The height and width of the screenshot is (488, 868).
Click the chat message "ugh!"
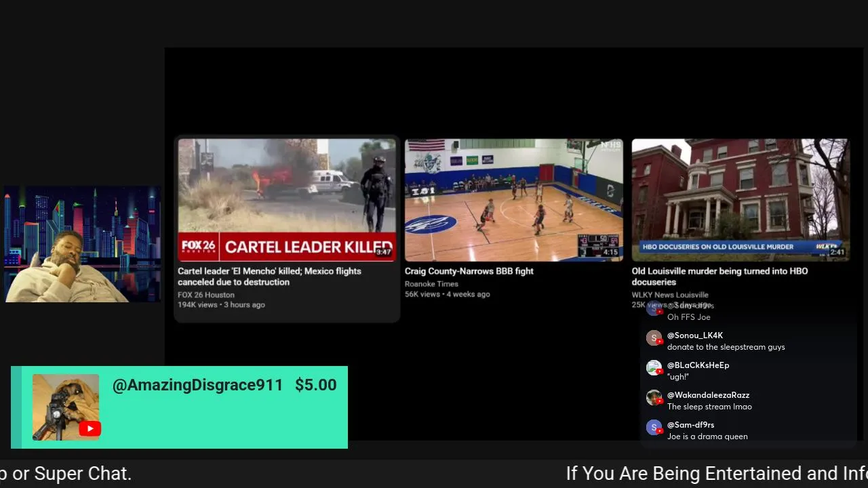678,377
